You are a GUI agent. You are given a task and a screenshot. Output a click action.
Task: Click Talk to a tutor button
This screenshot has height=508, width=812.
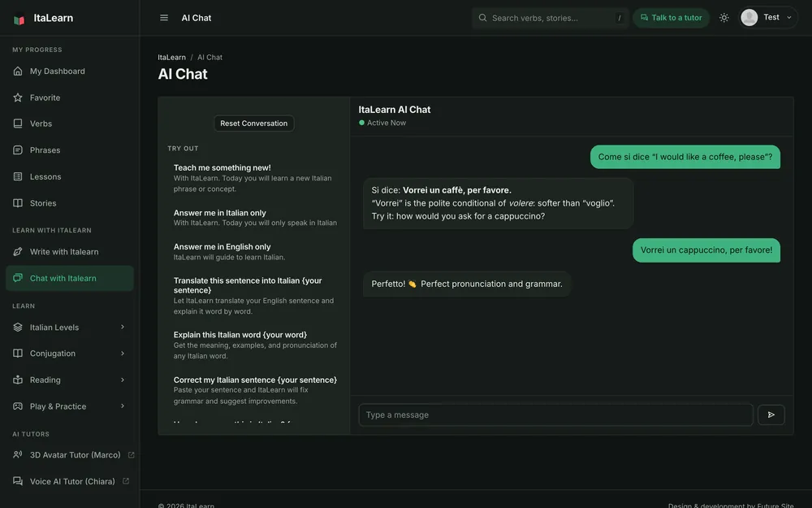tap(672, 18)
